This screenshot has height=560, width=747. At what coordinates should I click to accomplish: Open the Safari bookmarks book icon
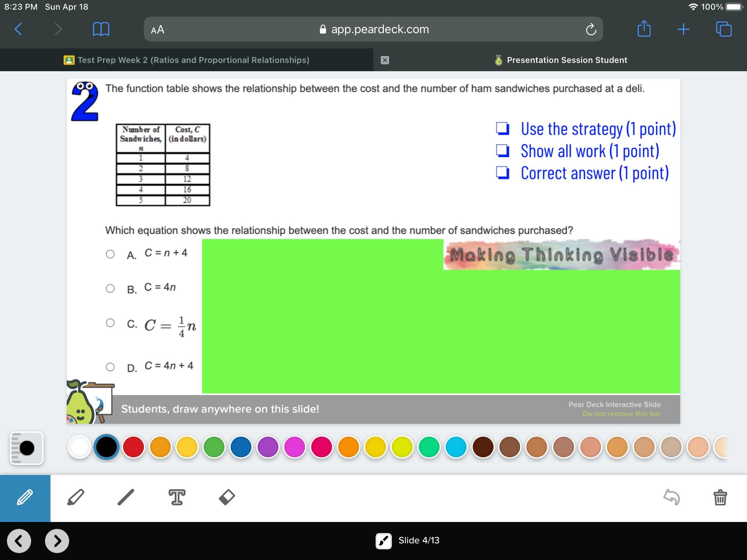tap(101, 29)
